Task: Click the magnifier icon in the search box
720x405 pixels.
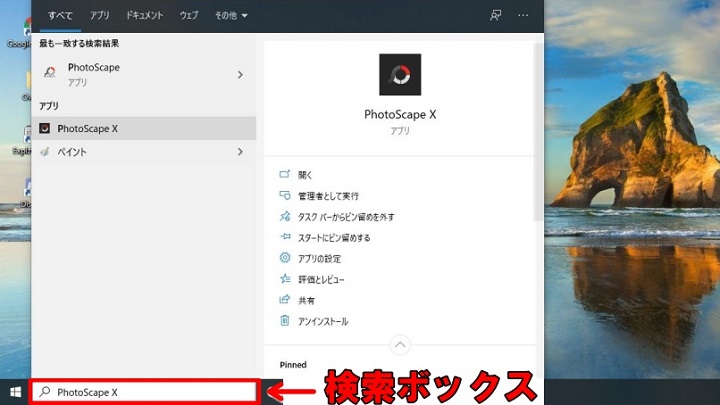Action: (x=45, y=392)
